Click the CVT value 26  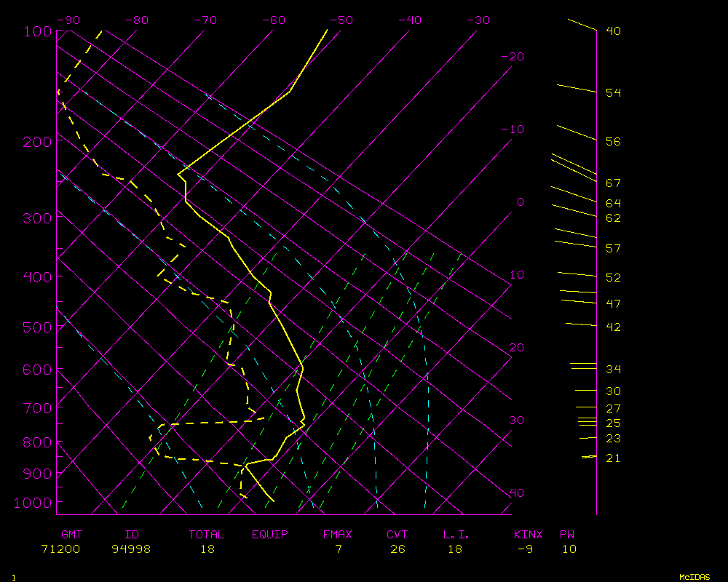click(397, 549)
